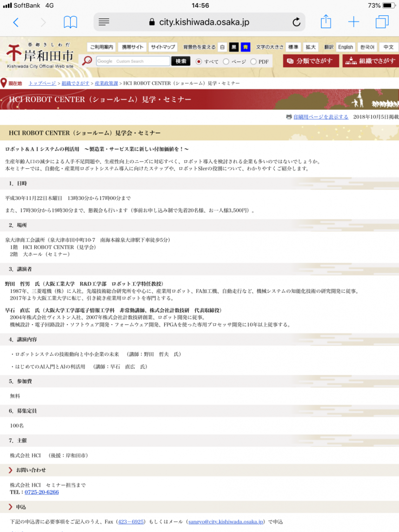Tap the Fax number 423-6925 link
The height and width of the screenshot is (532, 399).
131,522
